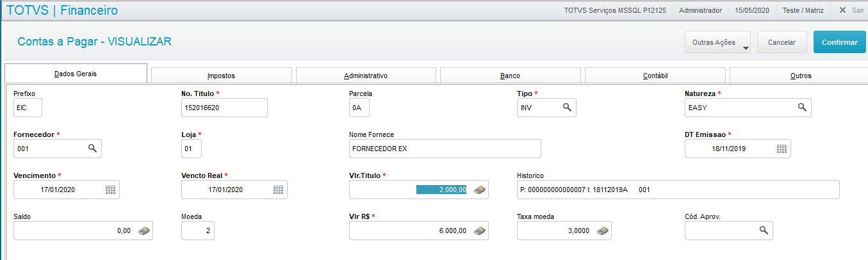The height and width of the screenshot is (260, 868).
Task: Click the Vencimento date field 17/01/2020
Action: 67,190
